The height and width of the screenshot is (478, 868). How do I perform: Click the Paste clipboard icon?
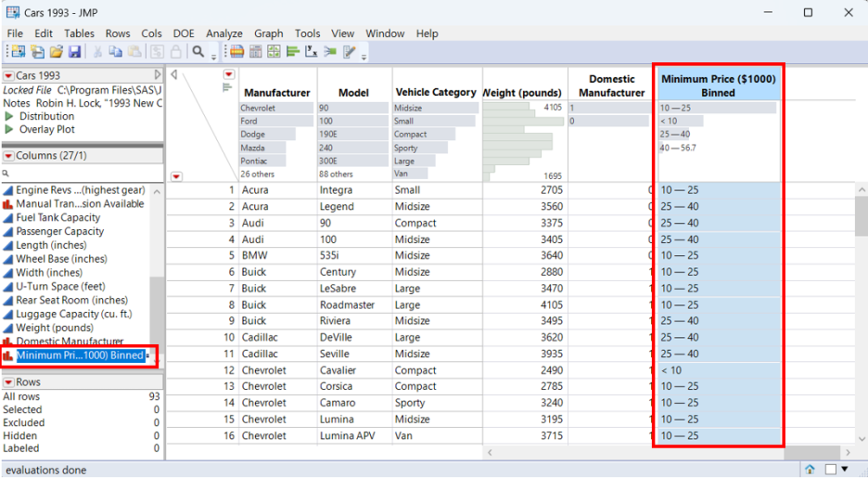tap(134, 52)
